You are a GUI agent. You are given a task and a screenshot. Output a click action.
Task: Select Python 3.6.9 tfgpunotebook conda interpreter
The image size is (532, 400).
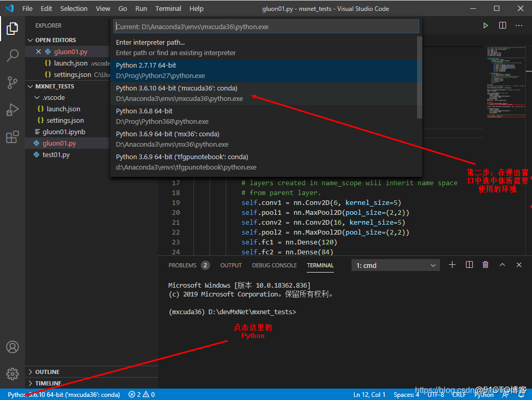pyautogui.click(x=264, y=162)
